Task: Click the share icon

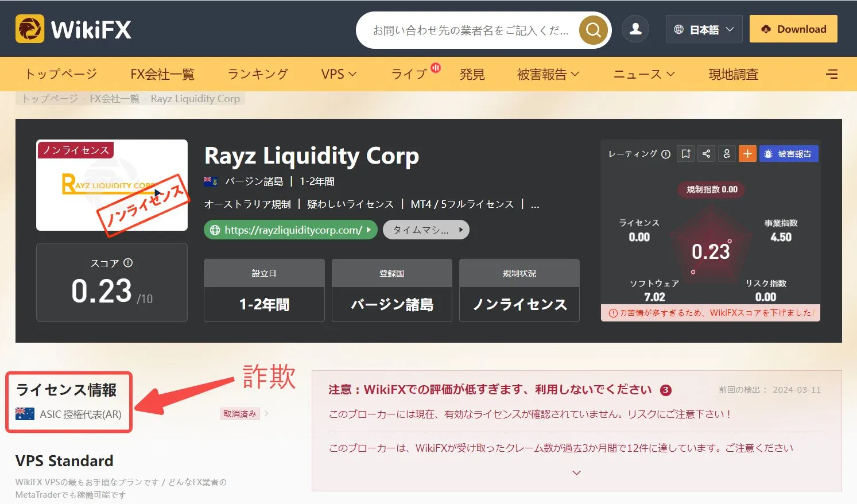Action: [707, 154]
